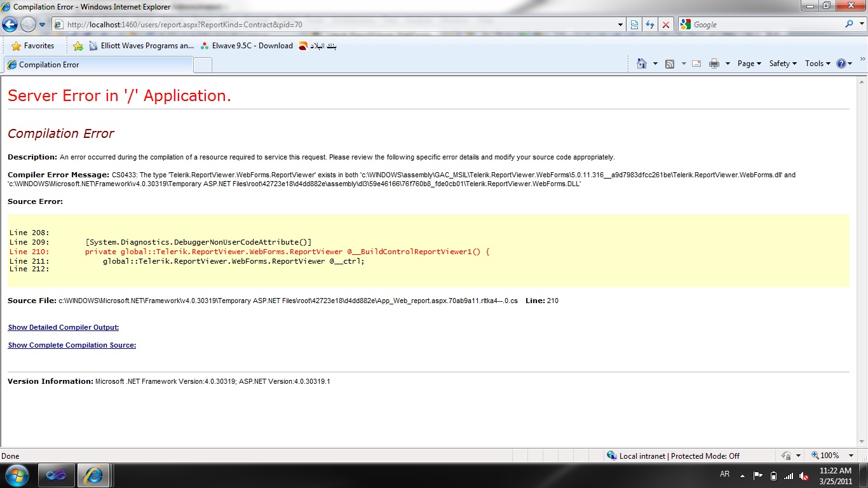This screenshot has height=488, width=868.
Task: Click the network signal tray icon
Action: pos(789,475)
